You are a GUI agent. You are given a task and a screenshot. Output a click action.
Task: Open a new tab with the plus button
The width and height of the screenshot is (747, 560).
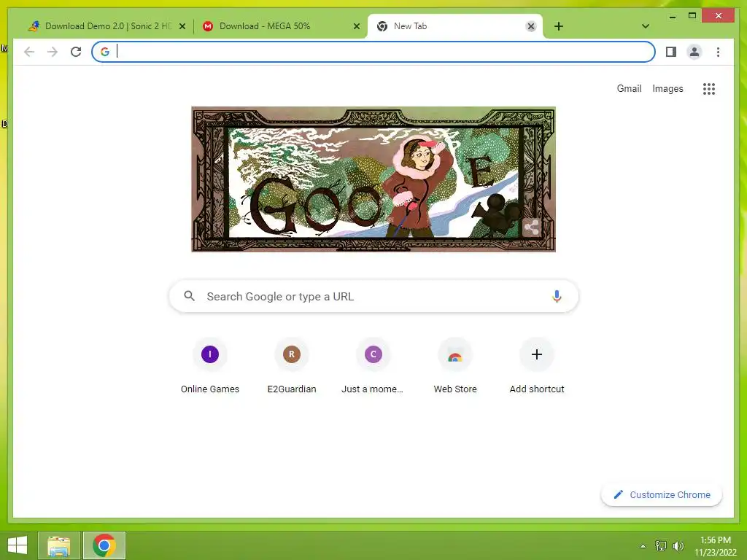[x=559, y=26]
